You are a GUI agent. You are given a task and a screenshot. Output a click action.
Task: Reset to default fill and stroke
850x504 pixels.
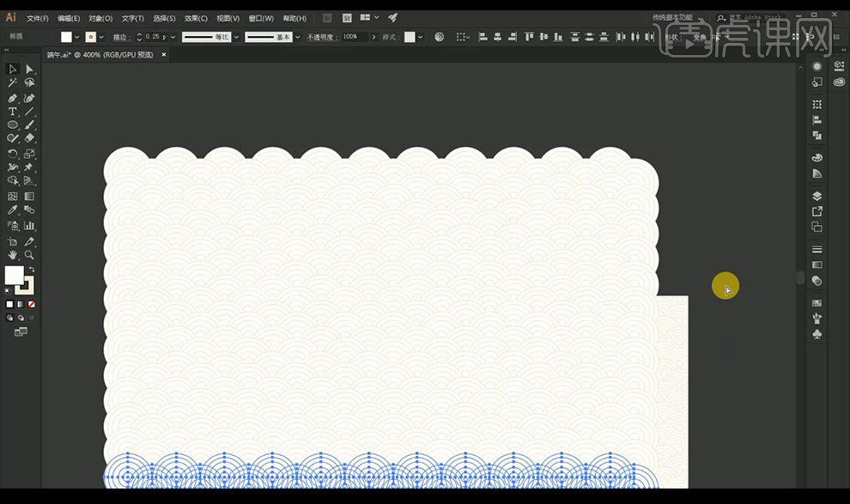(8, 290)
